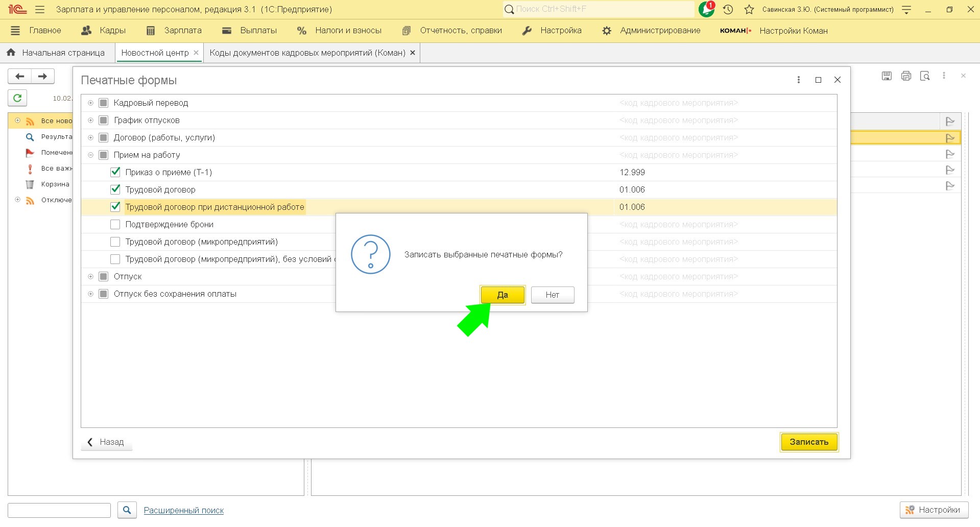Open the Зарплата menu
Screen dimensions: 980x527
[x=174, y=31]
